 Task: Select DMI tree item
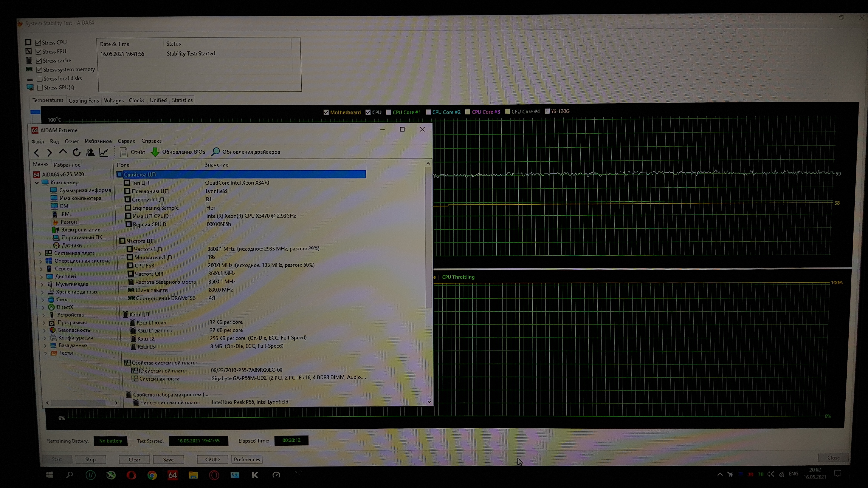click(60, 206)
